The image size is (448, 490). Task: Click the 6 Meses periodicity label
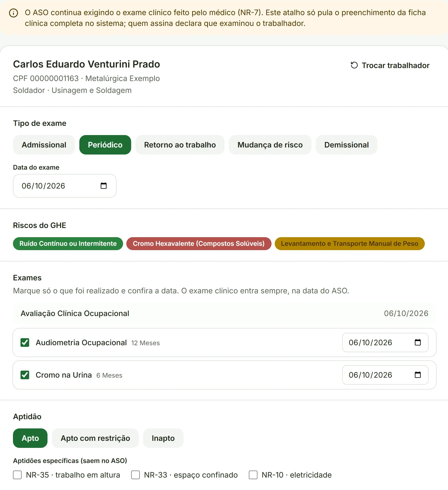tap(109, 375)
